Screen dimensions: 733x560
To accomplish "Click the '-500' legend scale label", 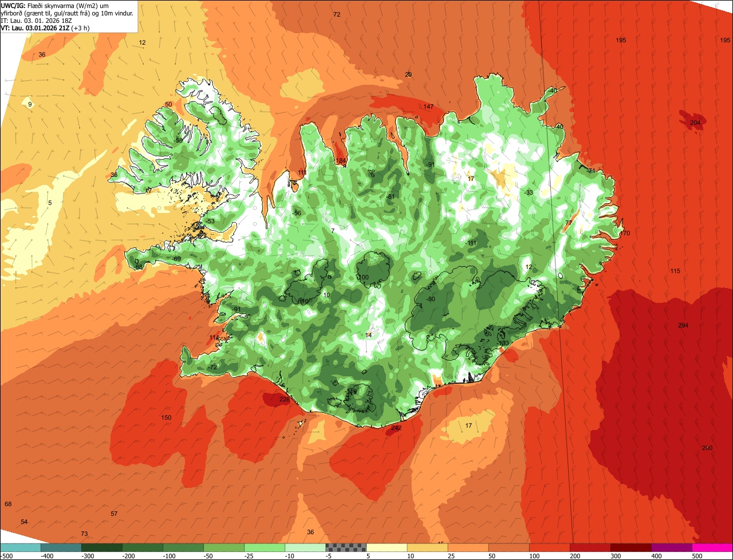I will [7, 555].
